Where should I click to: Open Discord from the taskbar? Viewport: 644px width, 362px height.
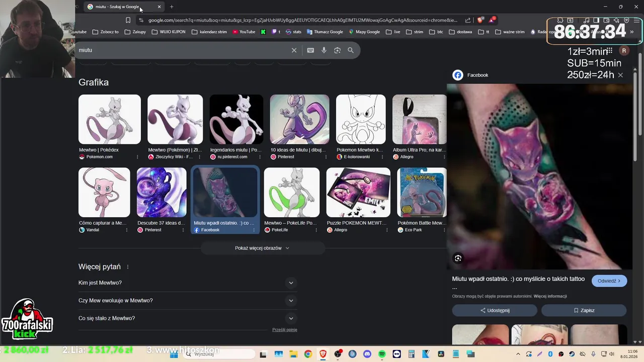tap(367, 354)
